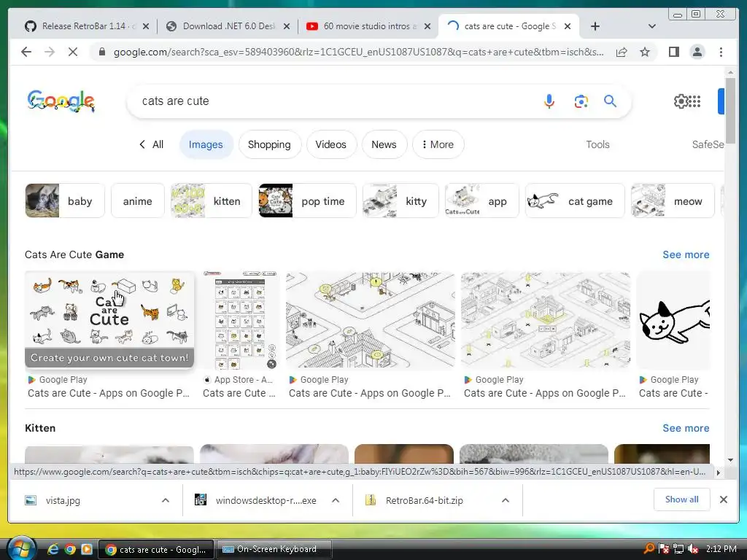747x560 pixels.
Task: Open On-Screen Keyboard taskbar button
Action: pos(274,550)
